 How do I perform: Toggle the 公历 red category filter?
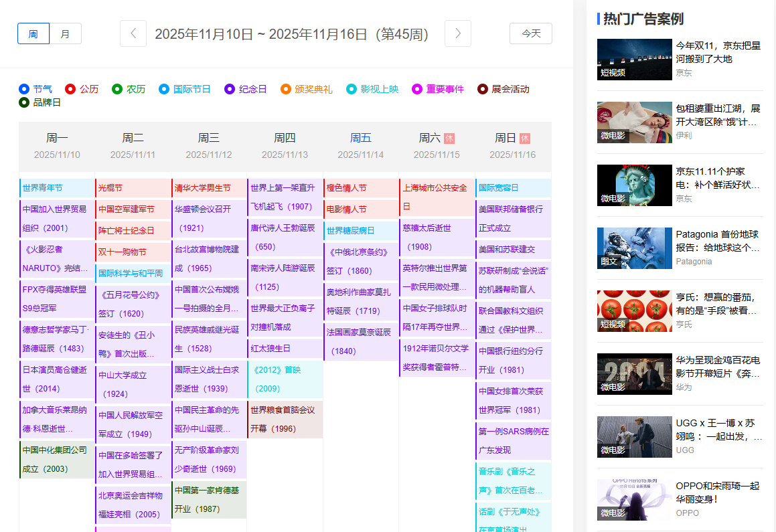point(82,89)
